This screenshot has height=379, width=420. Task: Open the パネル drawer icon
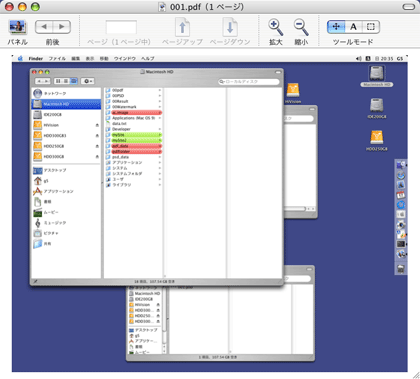[x=18, y=27]
